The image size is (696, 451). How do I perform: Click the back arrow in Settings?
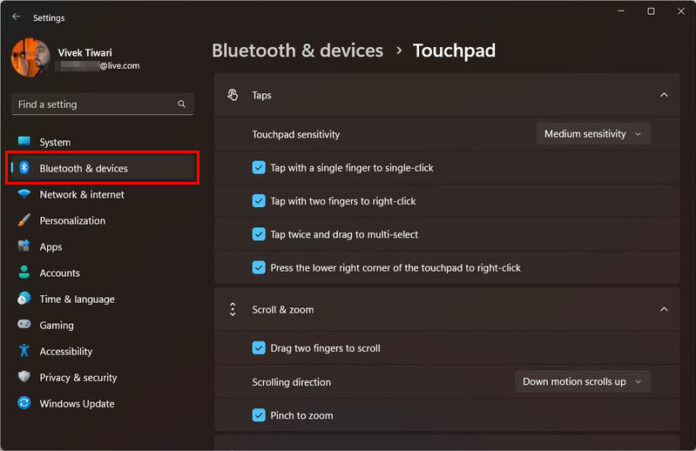click(x=16, y=17)
